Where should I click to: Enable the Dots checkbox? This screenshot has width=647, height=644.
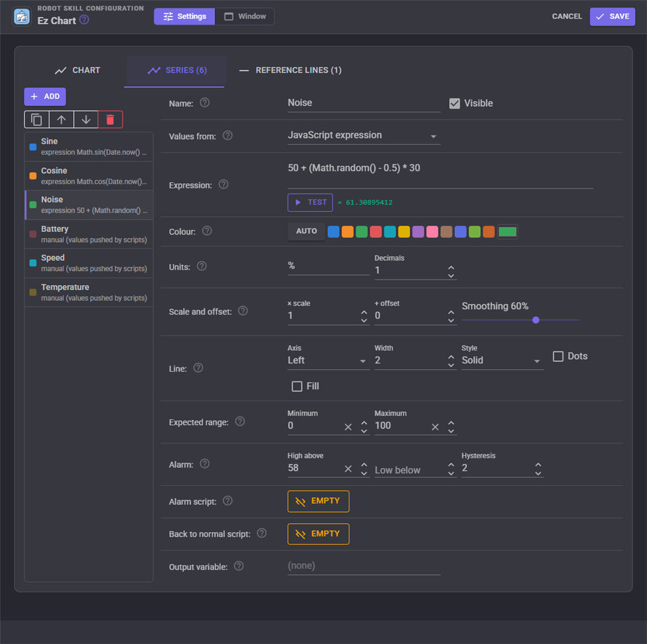pos(559,356)
